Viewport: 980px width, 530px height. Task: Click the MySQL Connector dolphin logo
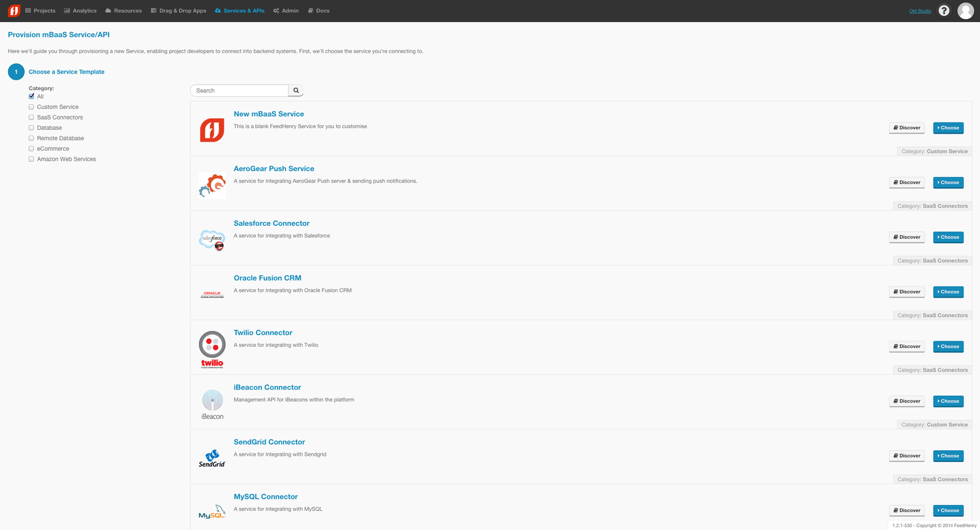point(212,512)
